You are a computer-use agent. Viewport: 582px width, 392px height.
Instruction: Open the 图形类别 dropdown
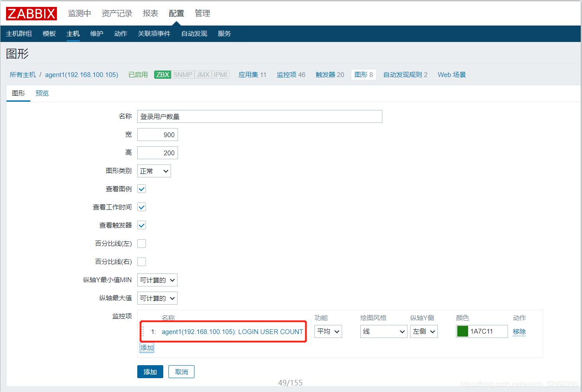pyautogui.click(x=154, y=171)
